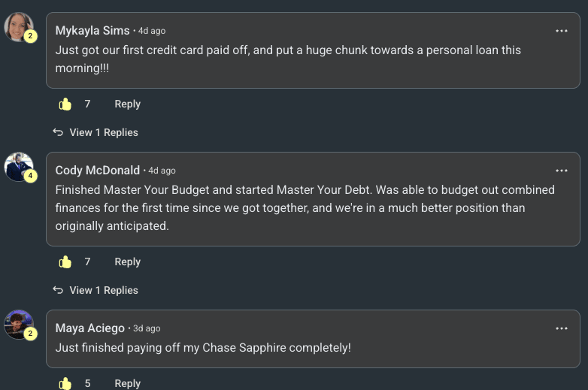
Task: Click the Cody McDonald author name
Action: pos(98,171)
